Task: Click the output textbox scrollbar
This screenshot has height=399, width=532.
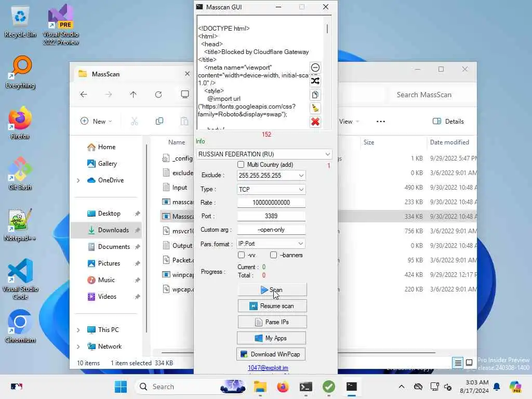Action: coord(327,29)
